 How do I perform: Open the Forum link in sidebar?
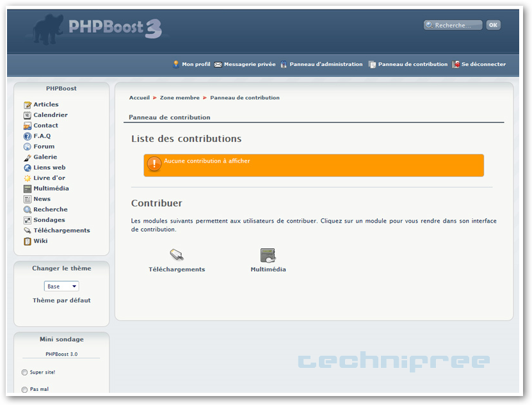click(44, 147)
